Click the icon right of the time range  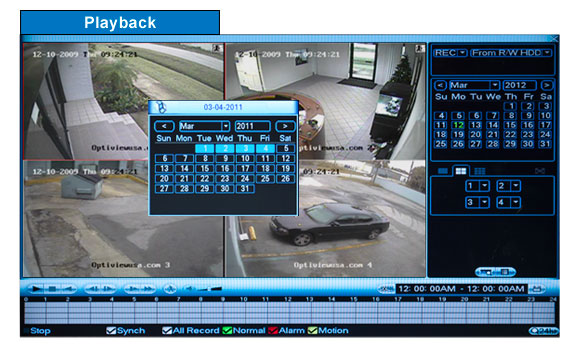[537, 289]
